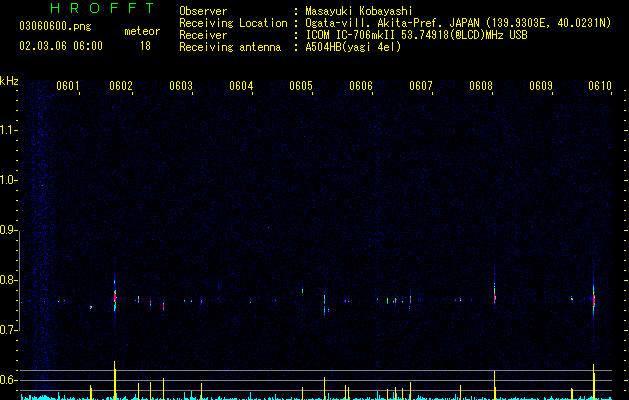Image resolution: width=629 pixels, height=400 pixels.
Task: Click the 0.6 frequency axis label
Action: point(9,380)
